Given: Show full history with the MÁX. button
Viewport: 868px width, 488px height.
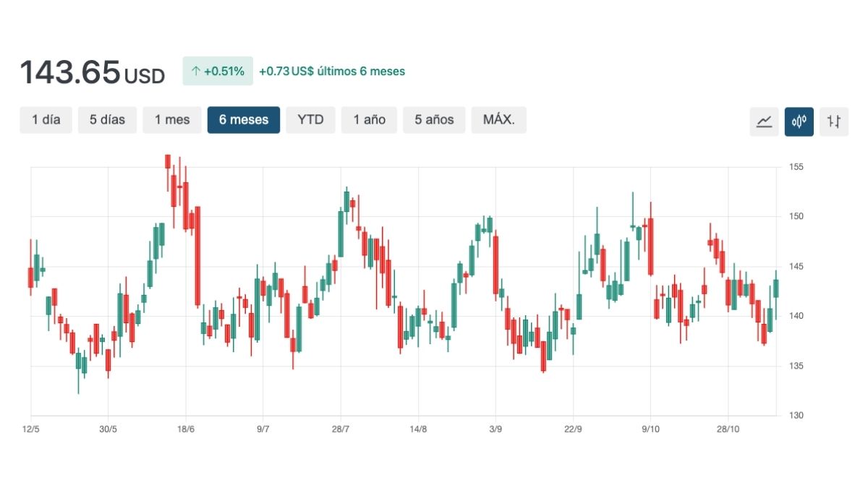Looking at the screenshot, I should tap(498, 120).
